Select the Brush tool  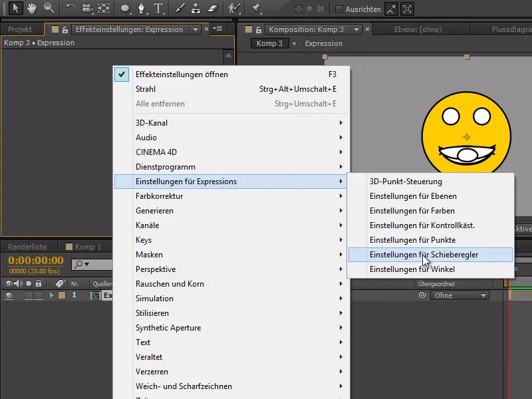click(x=180, y=9)
